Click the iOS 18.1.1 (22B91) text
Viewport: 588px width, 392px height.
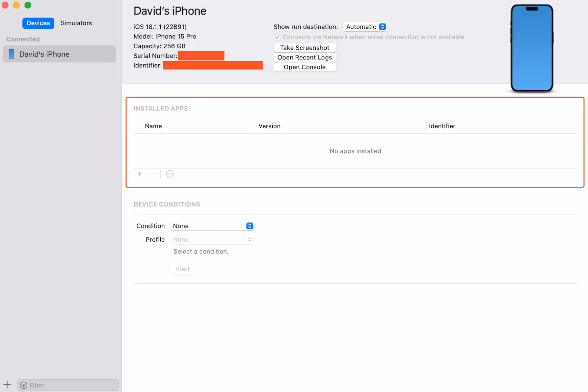[x=160, y=27]
